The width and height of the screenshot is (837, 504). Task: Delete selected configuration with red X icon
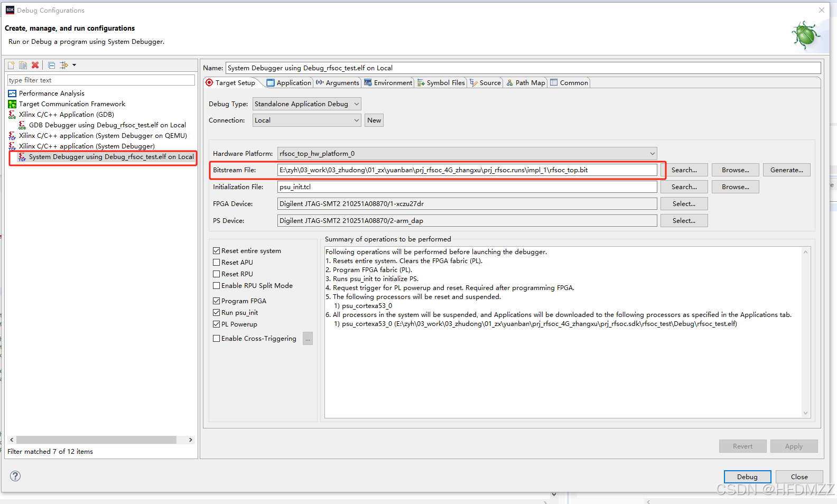pyautogui.click(x=35, y=65)
